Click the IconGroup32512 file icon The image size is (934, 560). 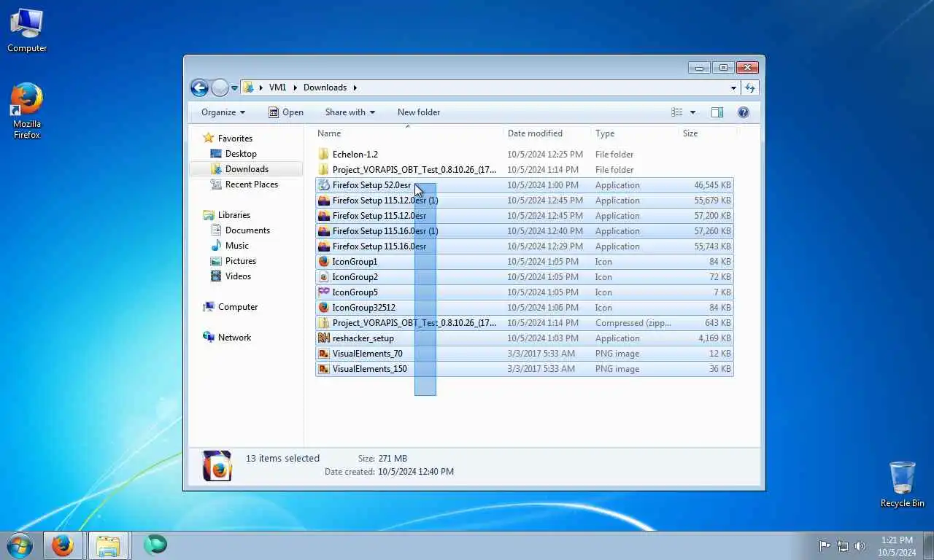point(324,308)
